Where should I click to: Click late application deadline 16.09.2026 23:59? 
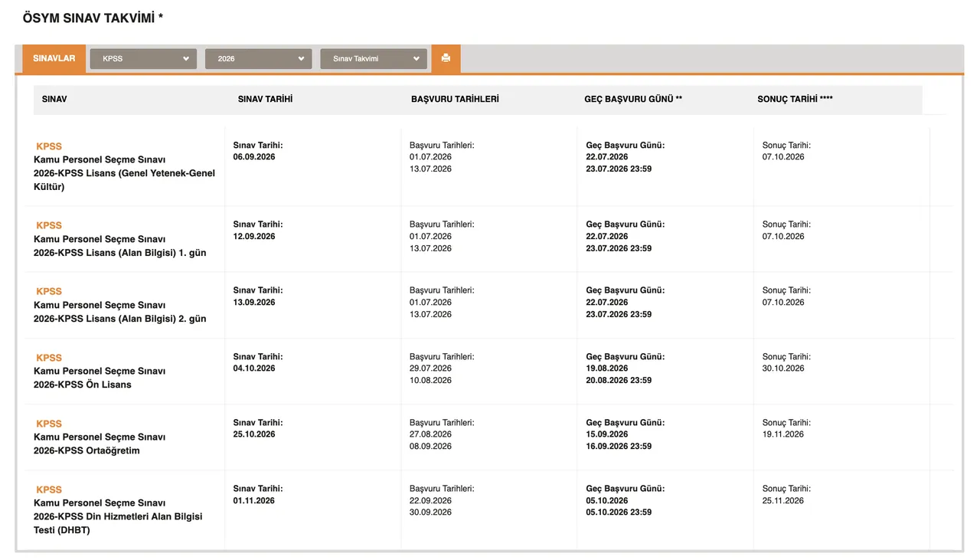tap(619, 447)
